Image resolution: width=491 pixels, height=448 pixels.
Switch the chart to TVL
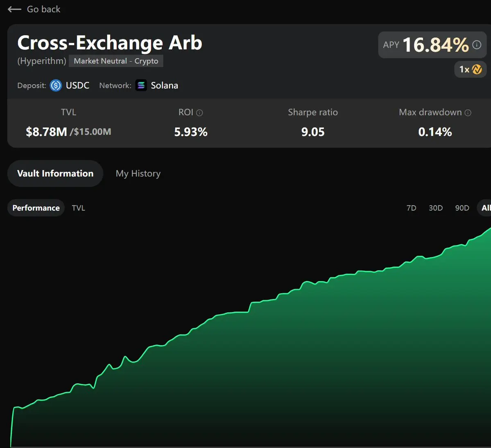78,208
